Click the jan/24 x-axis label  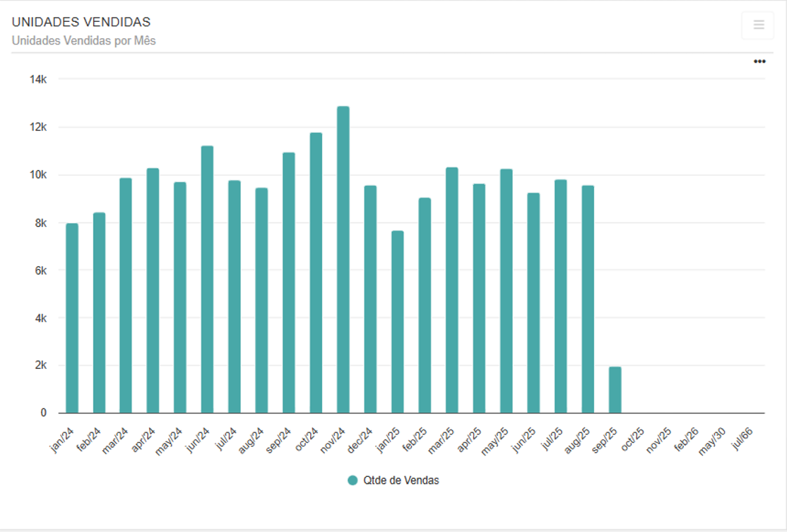pyautogui.click(x=61, y=439)
